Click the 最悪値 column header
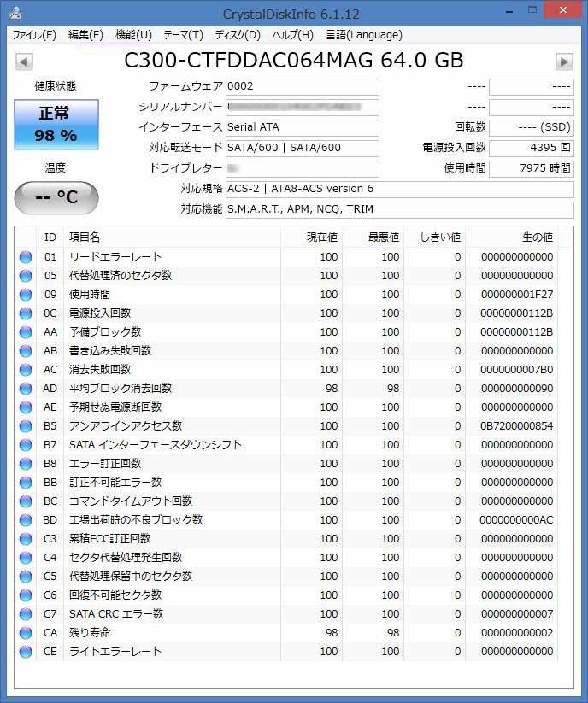588x703 pixels. click(x=373, y=237)
